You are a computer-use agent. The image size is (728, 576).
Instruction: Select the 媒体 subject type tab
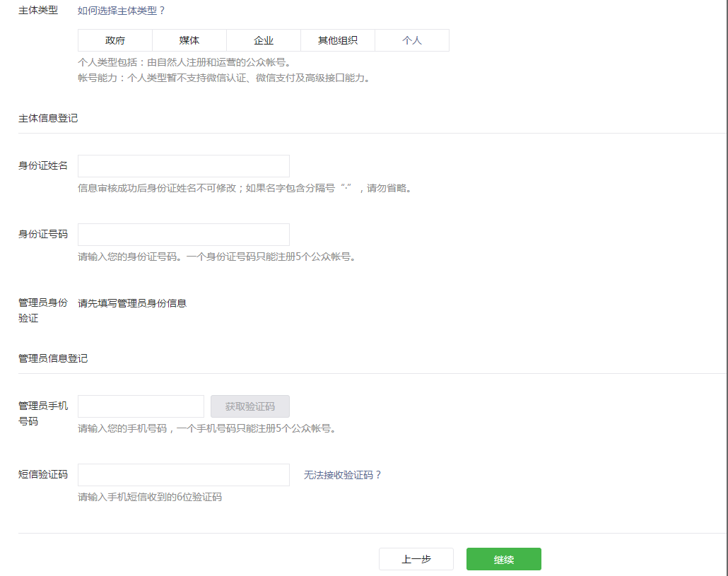(189, 40)
